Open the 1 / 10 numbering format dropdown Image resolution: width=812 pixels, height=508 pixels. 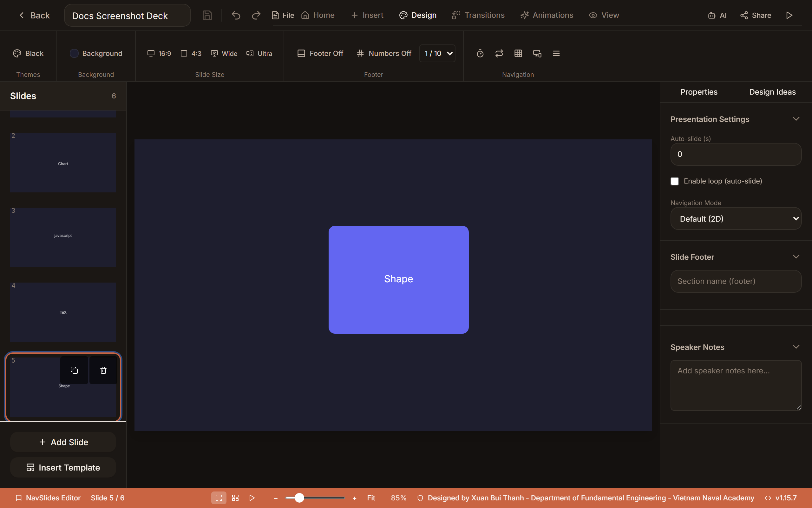coord(437,53)
